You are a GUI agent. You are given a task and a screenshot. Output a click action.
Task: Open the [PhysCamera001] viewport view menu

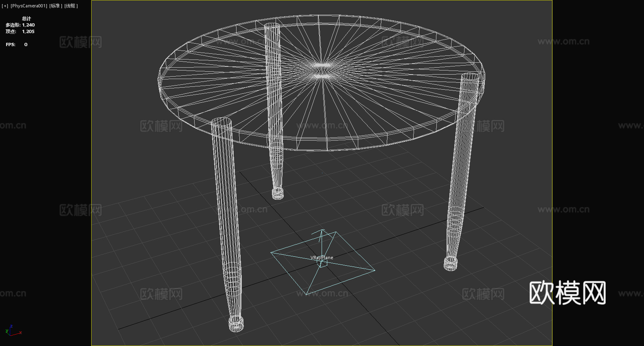coord(28,6)
